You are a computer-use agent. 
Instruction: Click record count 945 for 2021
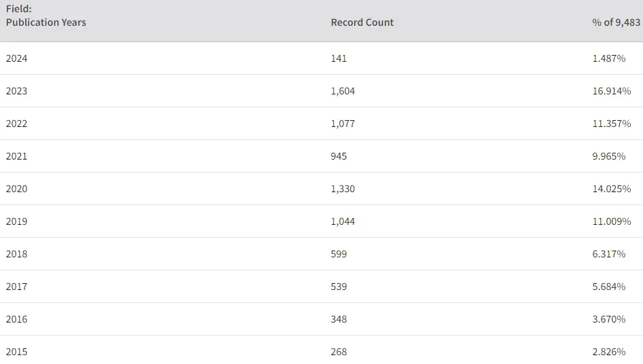point(338,156)
